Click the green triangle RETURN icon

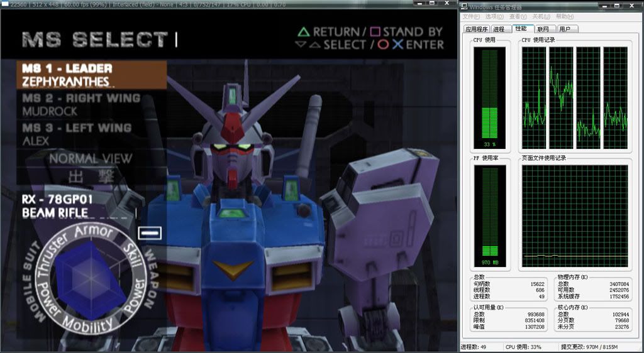(304, 31)
